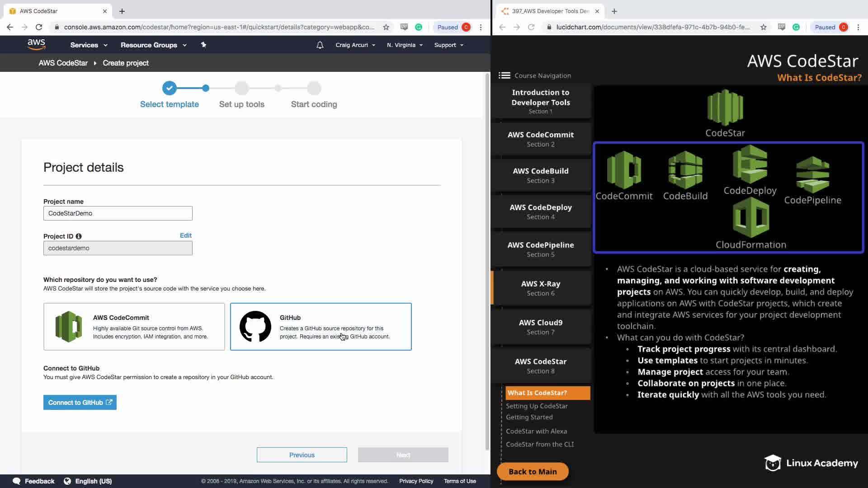
Task: Click the pin shortcut icon in the AWS navbar
Action: (x=203, y=45)
